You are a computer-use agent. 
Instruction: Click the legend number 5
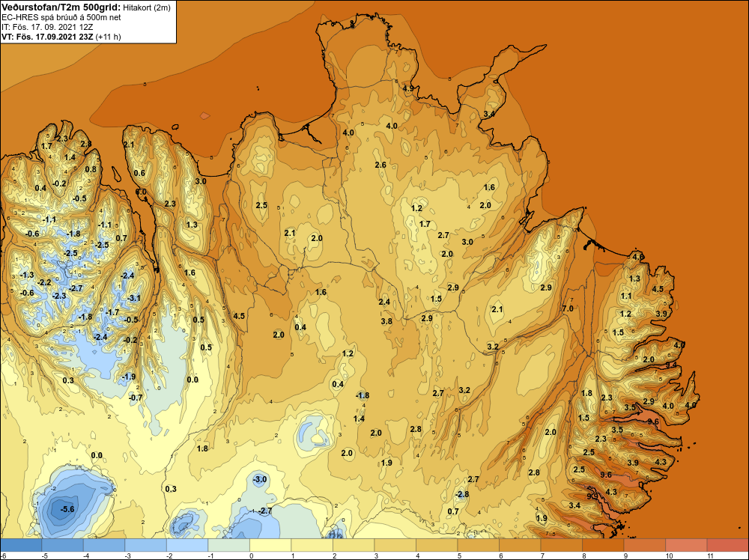tap(459, 556)
